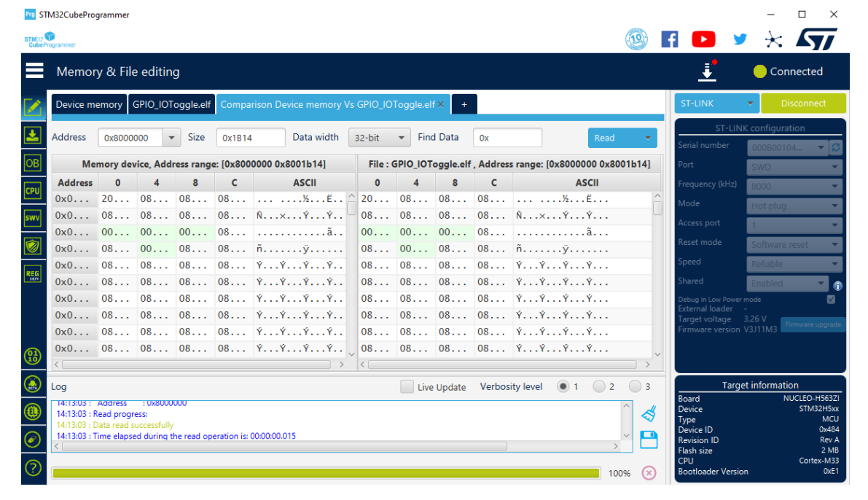Open the 10-year anniversary badge
This screenshot has height=500, width=868.
coord(637,39)
